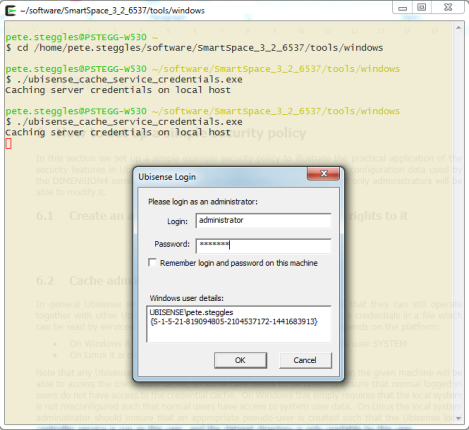Click the terminal icon in the title bar
The width and height of the screenshot is (469, 430).
coord(10,11)
